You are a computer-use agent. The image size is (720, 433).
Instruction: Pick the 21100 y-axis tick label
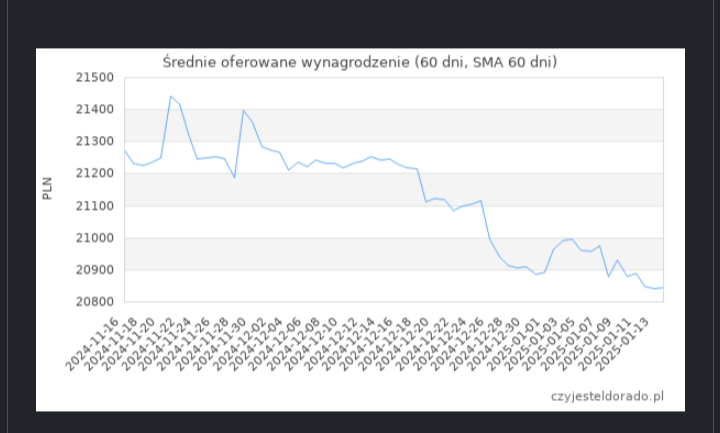(x=98, y=206)
